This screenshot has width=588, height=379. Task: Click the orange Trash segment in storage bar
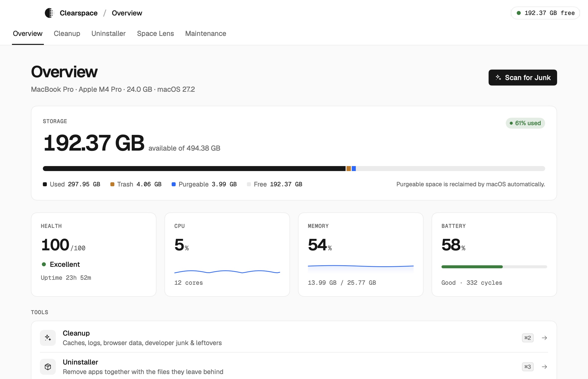click(349, 169)
